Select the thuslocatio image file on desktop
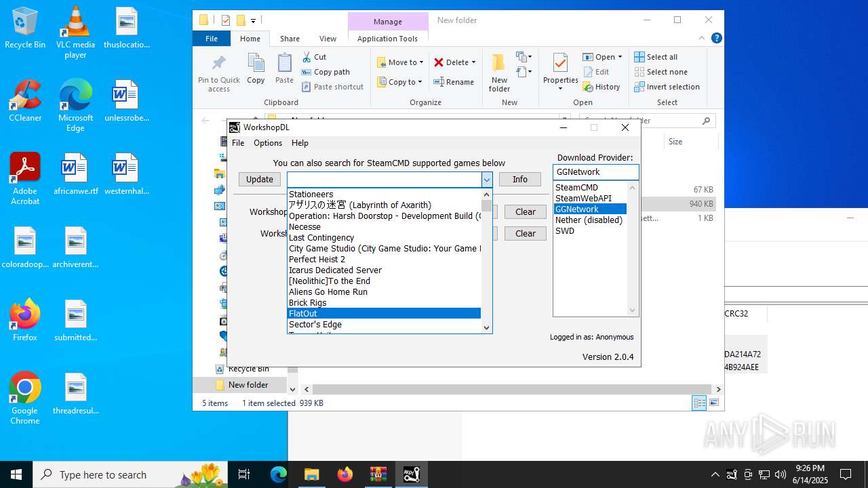This screenshot has height=488, width=868. [x=126, y=29]
